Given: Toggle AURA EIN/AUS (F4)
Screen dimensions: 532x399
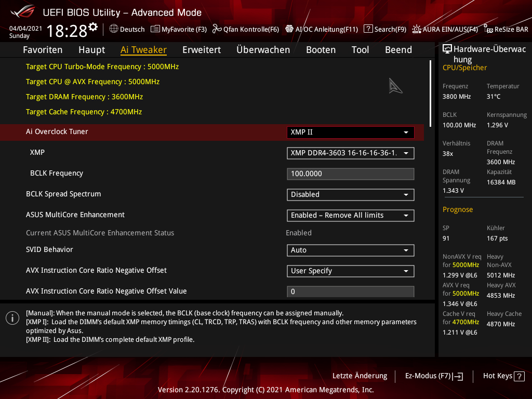Looking at the screenshot, I should tap(445, 29).
